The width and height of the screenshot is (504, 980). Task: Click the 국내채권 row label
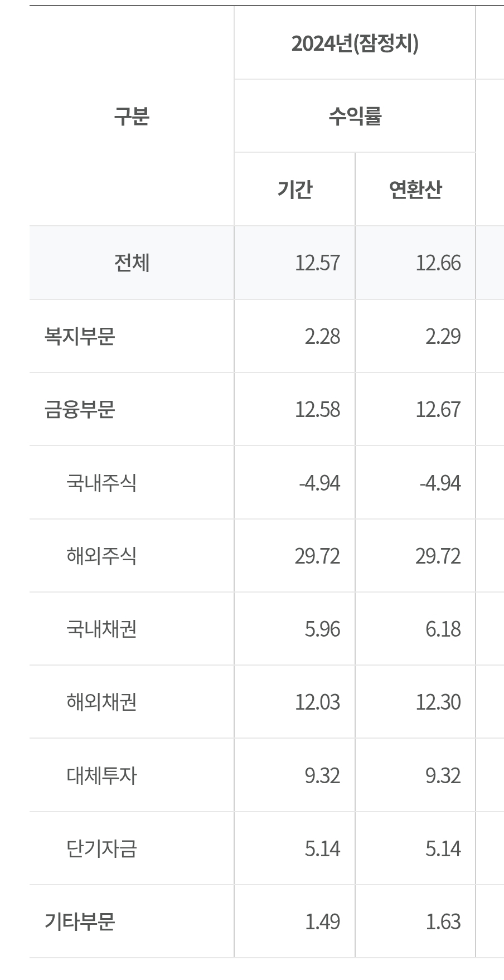point(101,629)
